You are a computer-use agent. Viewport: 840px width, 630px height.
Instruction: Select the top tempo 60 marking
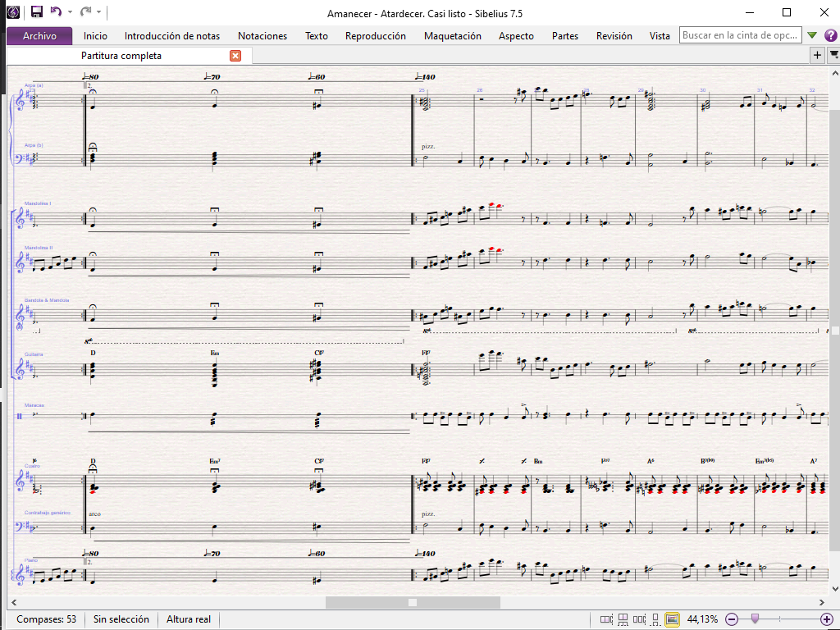(317, 76)
